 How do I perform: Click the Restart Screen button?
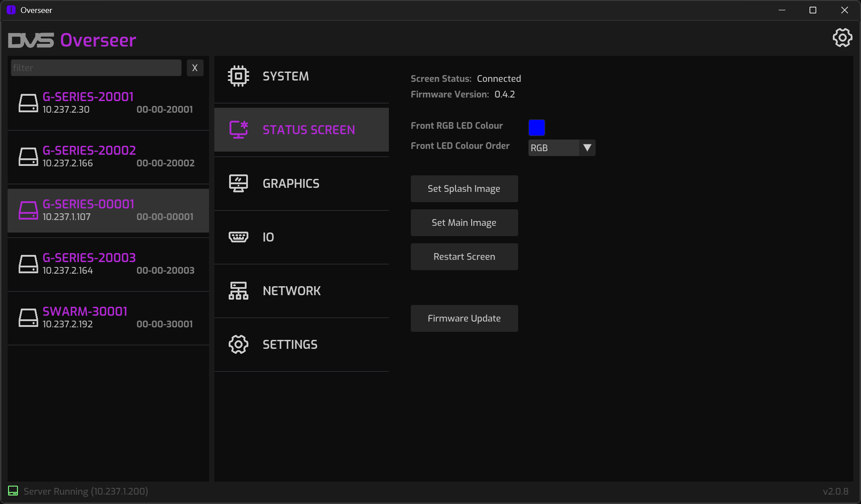(x=464, y=257)
